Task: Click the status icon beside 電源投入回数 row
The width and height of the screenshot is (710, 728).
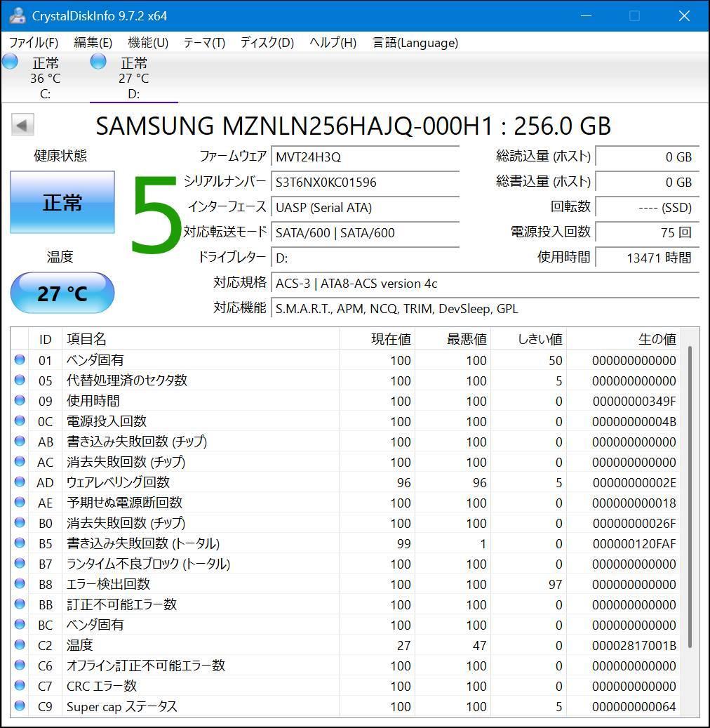Action: [x=21, y=421]
